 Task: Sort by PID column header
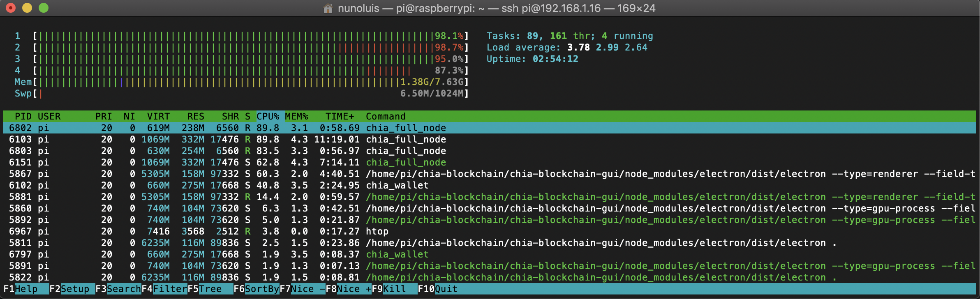coord(23,116)
